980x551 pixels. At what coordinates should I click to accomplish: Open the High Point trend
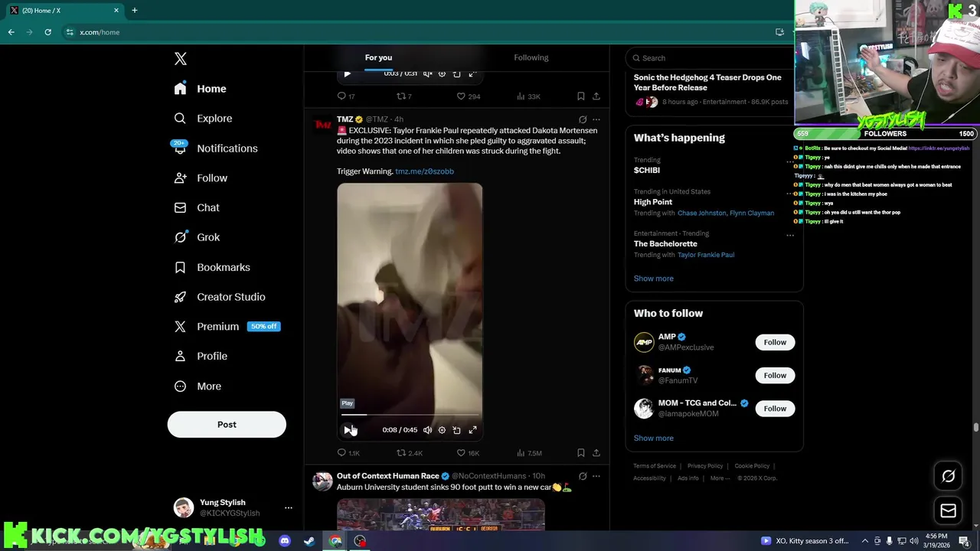(x=652, y=202)
